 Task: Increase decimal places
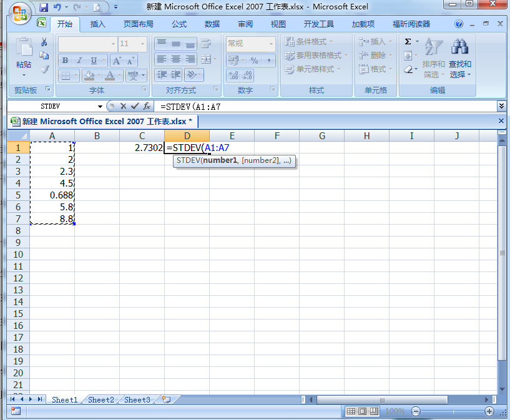tap(233, 76)
